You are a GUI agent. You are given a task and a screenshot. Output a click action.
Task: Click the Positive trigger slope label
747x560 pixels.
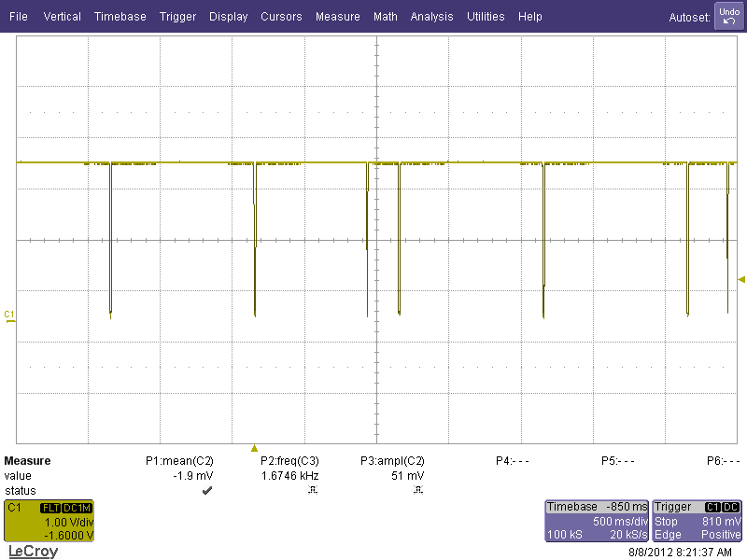pyautogui.click(x=721, y=535)
